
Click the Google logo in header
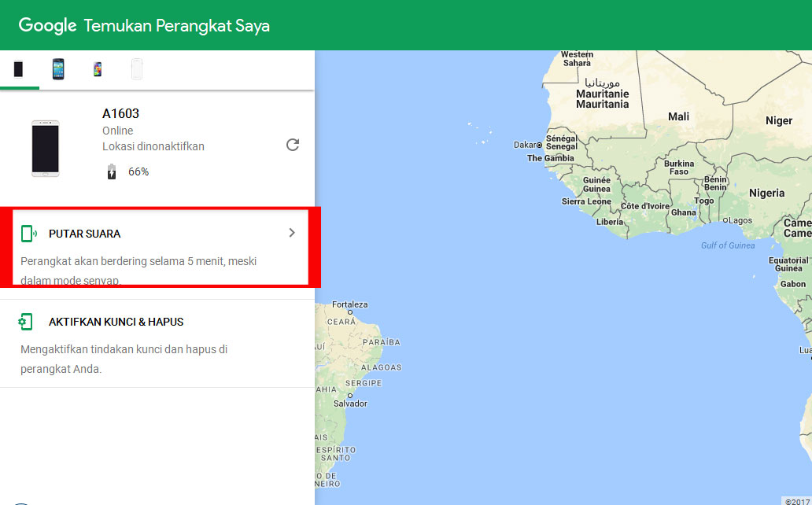tap(47, 25)
